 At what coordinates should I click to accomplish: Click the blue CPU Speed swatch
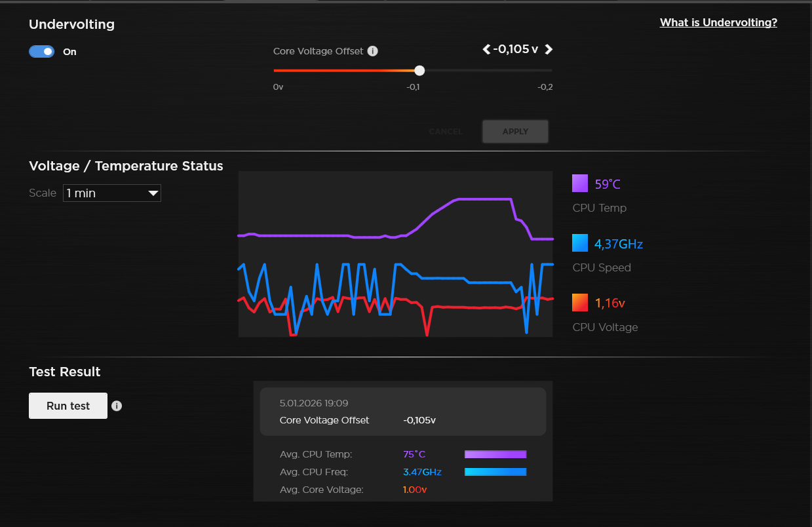580,243
